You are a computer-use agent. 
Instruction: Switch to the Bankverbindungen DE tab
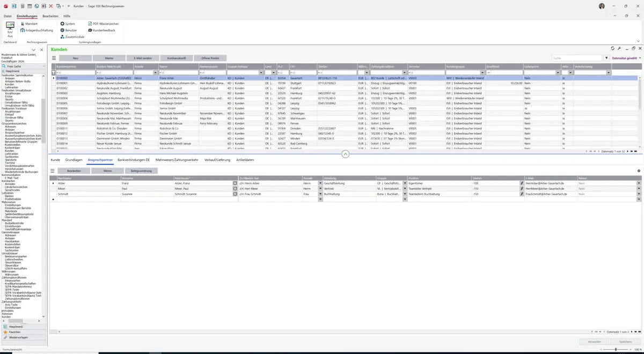pyautogui.click(x=134, y=160)
